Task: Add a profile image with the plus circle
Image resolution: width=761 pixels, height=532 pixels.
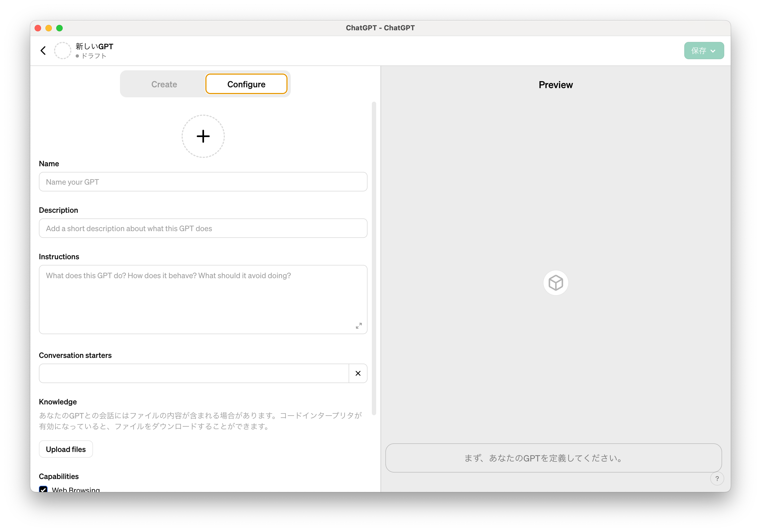Action: click(x=203, y=136)
